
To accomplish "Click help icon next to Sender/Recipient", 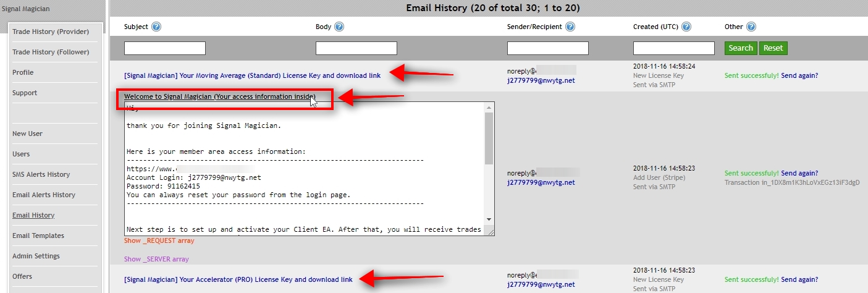I will pos(570,27).
